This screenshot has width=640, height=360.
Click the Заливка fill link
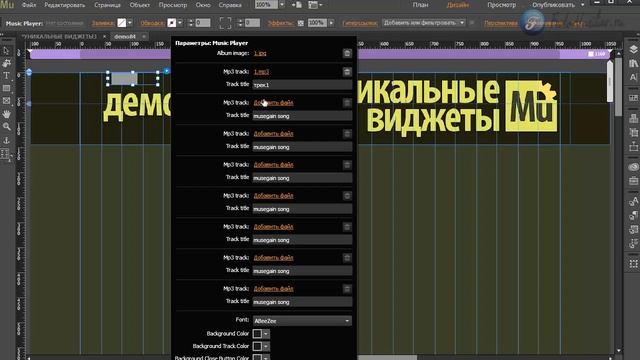point(103,23)
